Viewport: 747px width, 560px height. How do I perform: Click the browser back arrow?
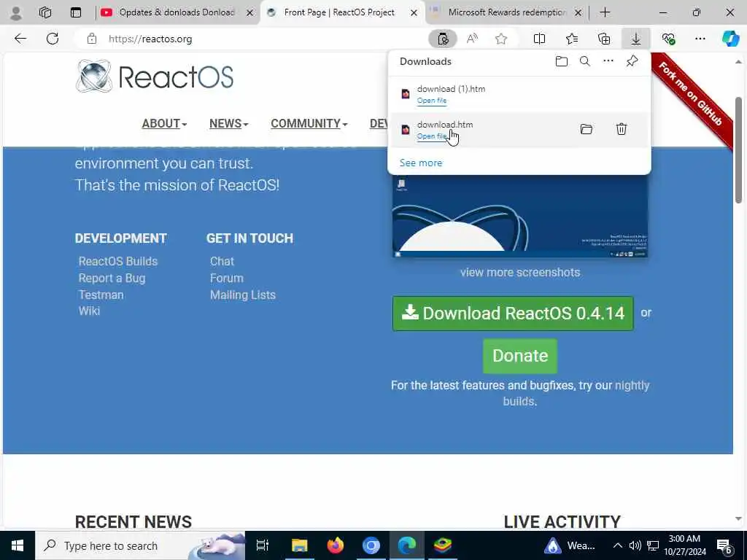20,39
